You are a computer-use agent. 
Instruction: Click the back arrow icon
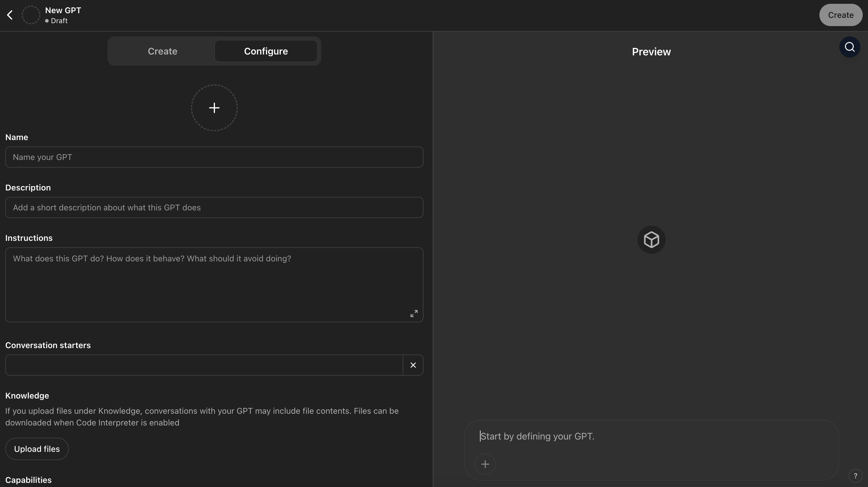click(x=10, y=15)
